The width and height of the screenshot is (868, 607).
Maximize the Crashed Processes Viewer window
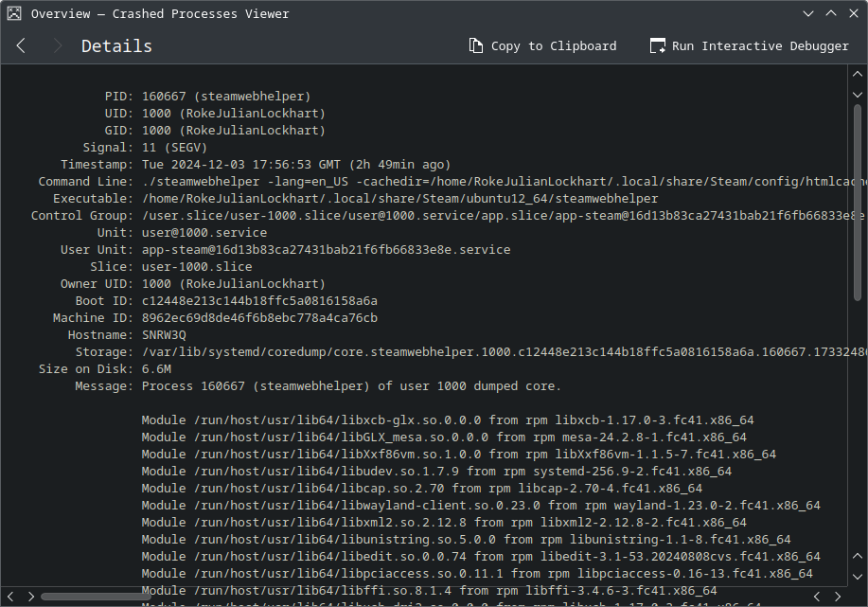[831, 13]
